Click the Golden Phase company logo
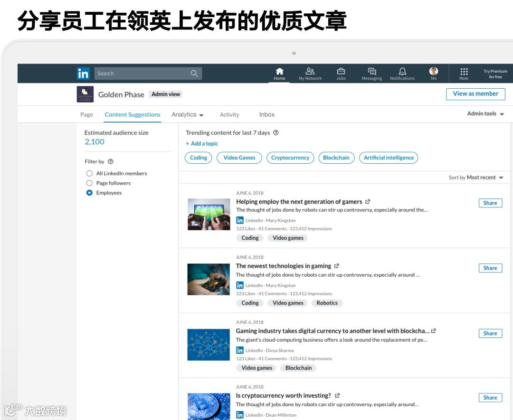 click(85, 94)
